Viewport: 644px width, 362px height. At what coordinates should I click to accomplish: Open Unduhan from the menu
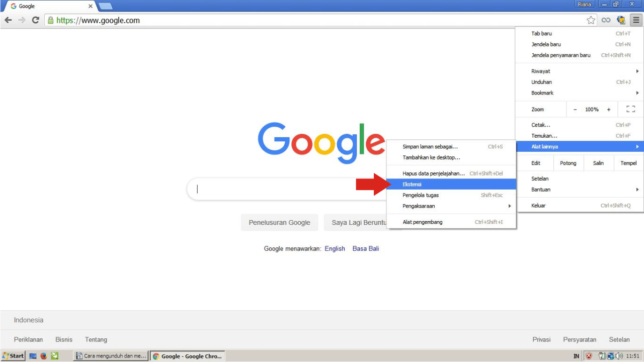[580, 82]
